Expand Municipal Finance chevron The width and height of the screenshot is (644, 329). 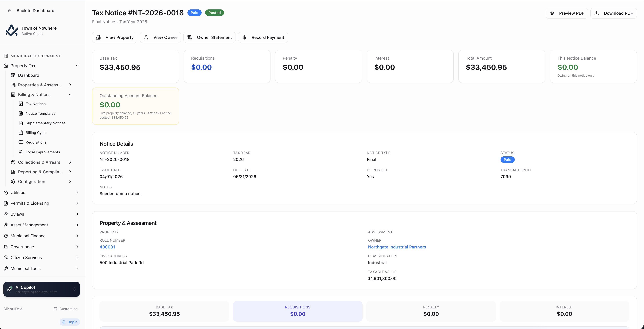click(x=77, y=236)
